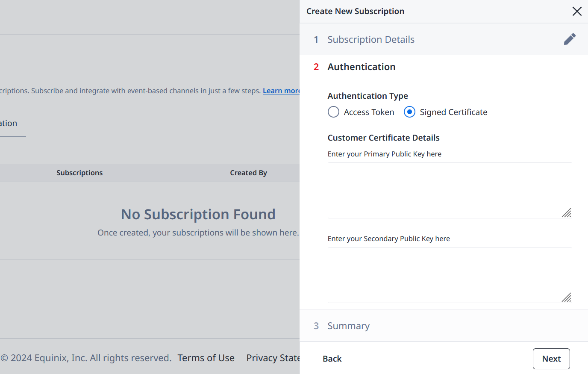Click the Secondary Public Key text area
588x374 pixels.
(x=450, y=275)
